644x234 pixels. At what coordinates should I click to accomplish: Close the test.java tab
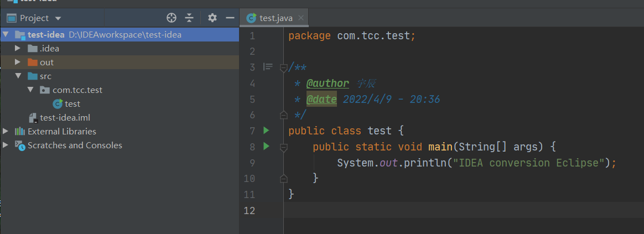tap(301, 18)
